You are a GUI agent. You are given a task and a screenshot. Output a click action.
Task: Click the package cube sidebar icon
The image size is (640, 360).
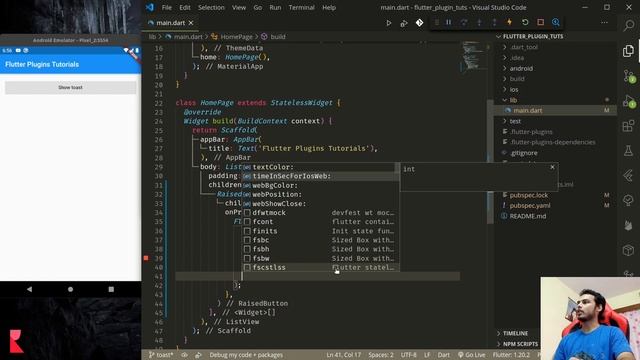pos(629,250)
